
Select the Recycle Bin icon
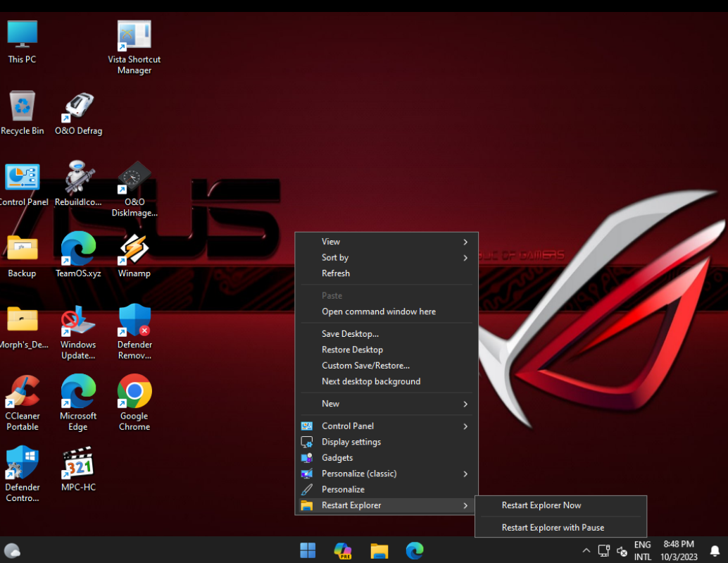coord(23,113)
